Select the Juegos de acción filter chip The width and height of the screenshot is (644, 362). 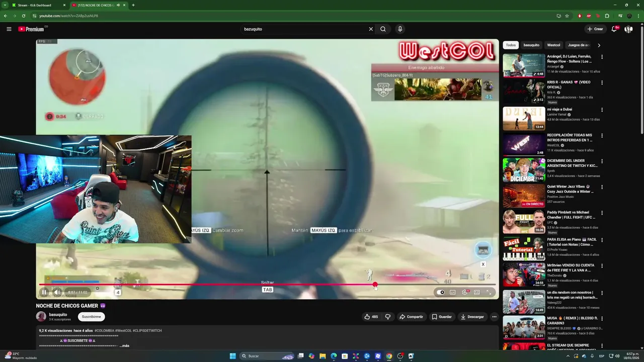point(579,45)
